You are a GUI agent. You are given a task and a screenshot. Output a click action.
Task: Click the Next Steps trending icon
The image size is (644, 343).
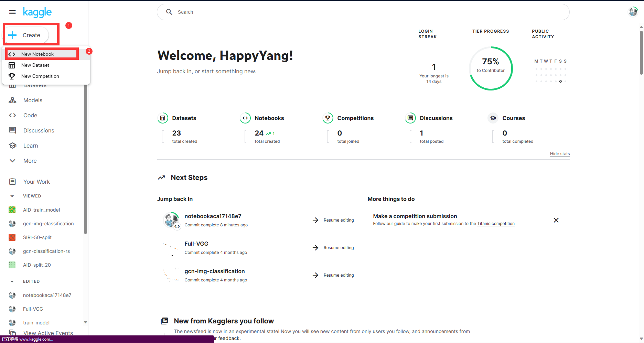pyautogui.click(x=161, y=178)
